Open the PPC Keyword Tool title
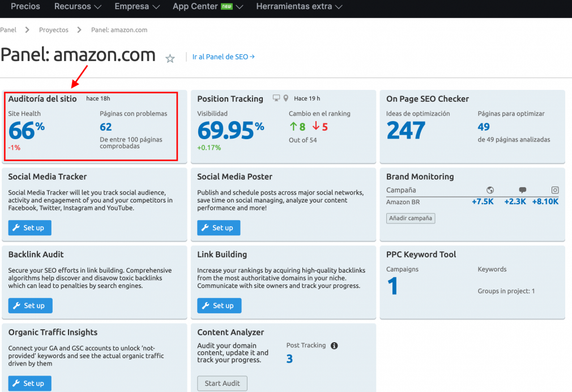This screenshot has height=392, width=572. (x=421, y=255)
